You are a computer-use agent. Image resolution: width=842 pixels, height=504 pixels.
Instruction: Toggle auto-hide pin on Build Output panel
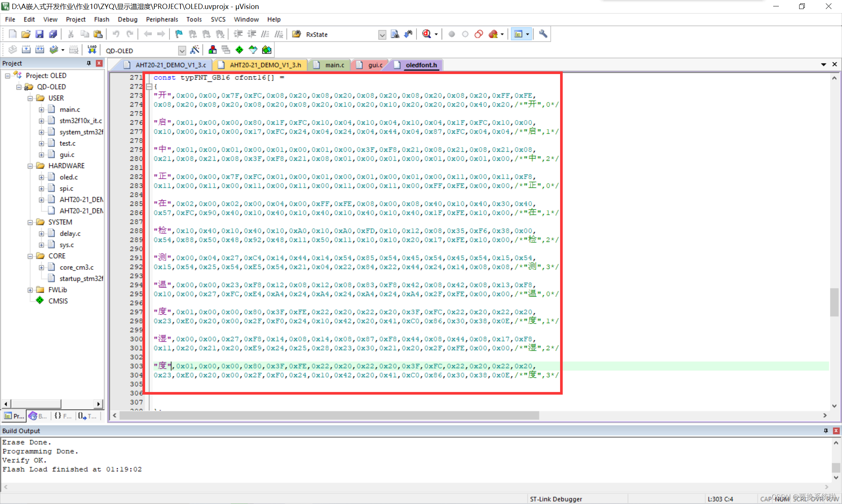[x=826, y=431]
